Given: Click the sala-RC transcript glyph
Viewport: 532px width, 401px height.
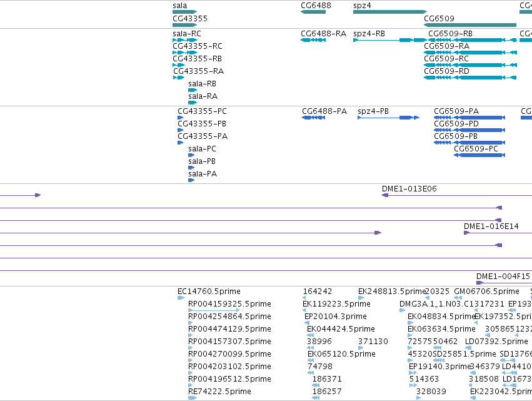Looking at the screenshot, I should pyautogui.click(x=184, y=40).
